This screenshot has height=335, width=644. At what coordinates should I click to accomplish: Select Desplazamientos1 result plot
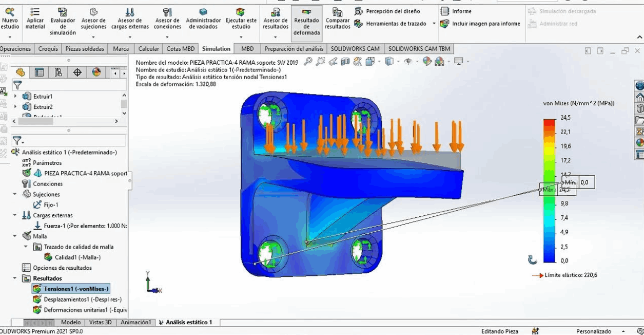point(77,300)
